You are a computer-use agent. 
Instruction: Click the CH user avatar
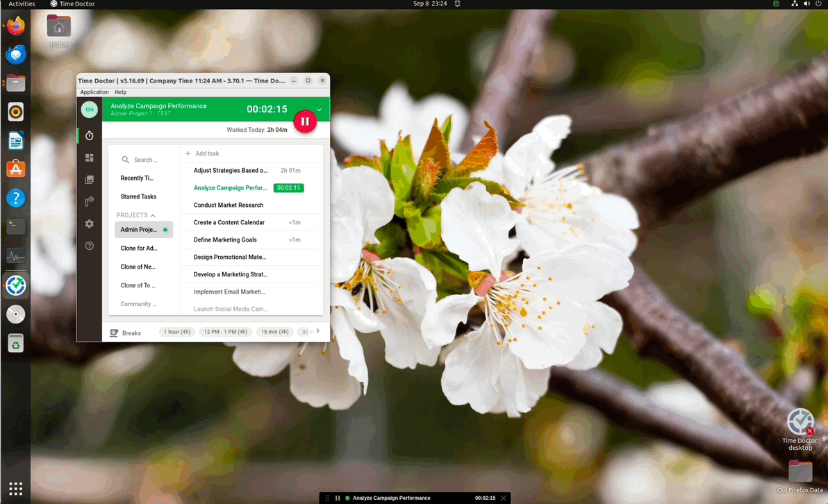click(x=89, y=109)
